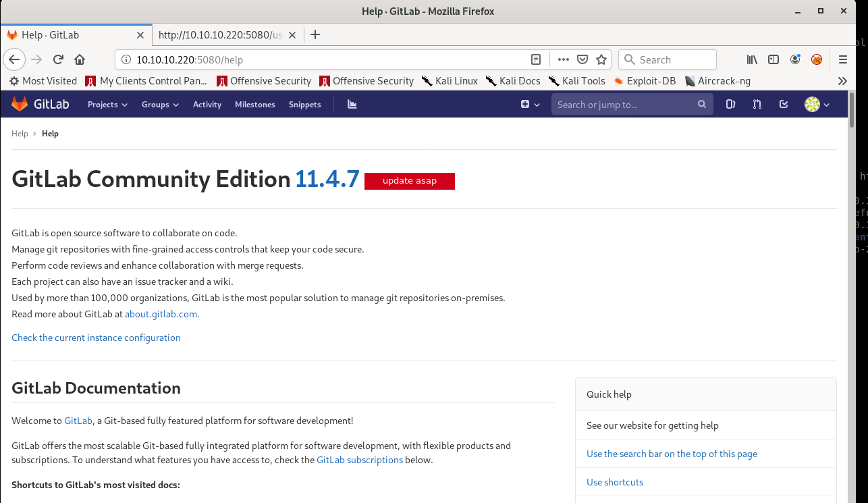The image size is (868, 503).
Task: Open the Merge requests icon in navbar
Action: coord(757,104)
